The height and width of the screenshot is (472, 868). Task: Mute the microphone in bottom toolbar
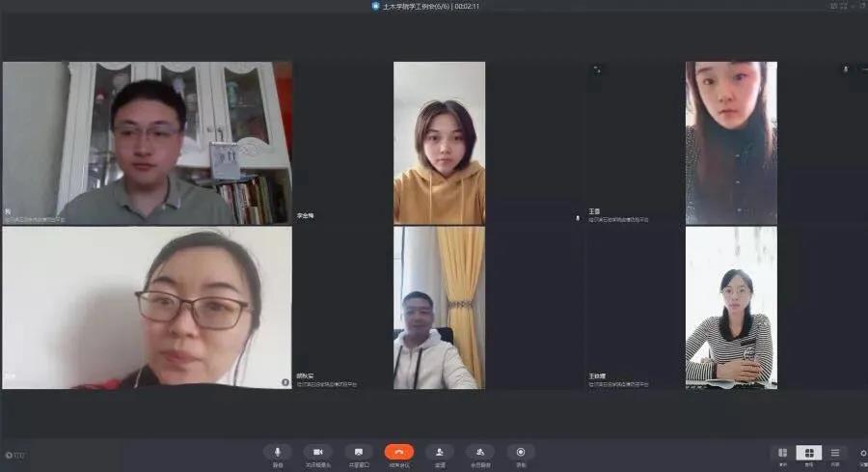click(x=278, y=452)
